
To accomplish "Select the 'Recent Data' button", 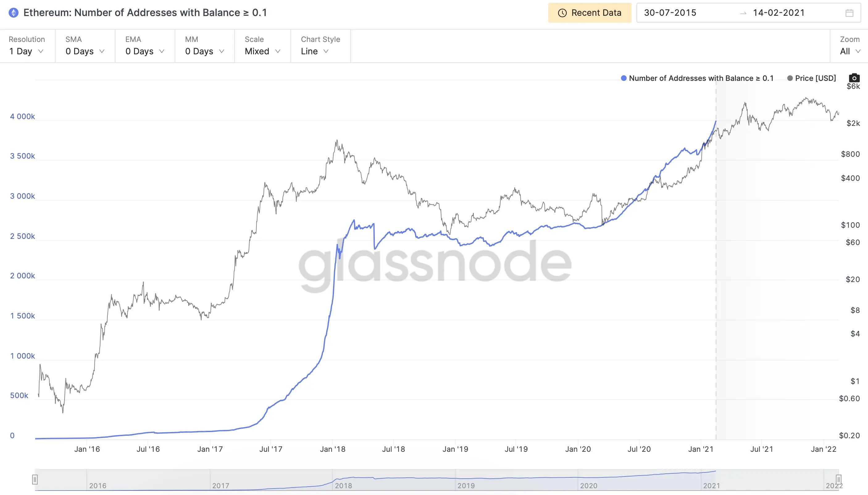I will pos(590,11).
